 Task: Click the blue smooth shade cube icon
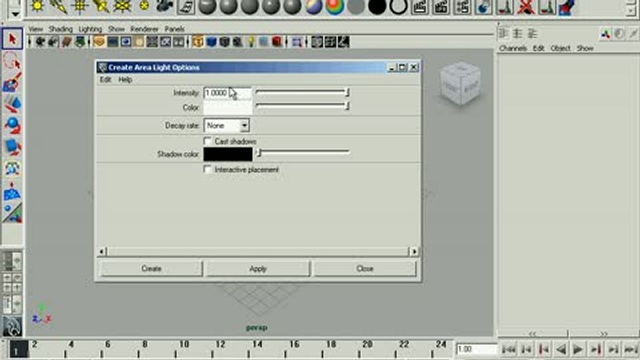211,42
